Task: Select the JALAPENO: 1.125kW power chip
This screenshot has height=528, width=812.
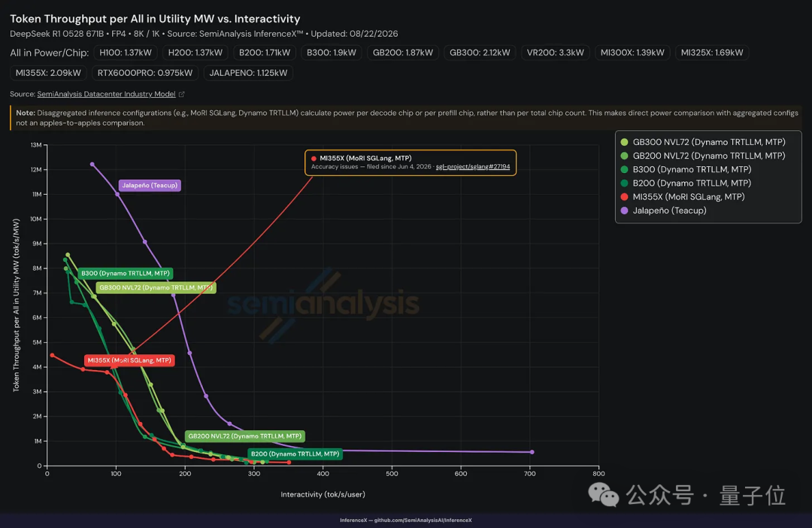Action: (x=248, y=72)
